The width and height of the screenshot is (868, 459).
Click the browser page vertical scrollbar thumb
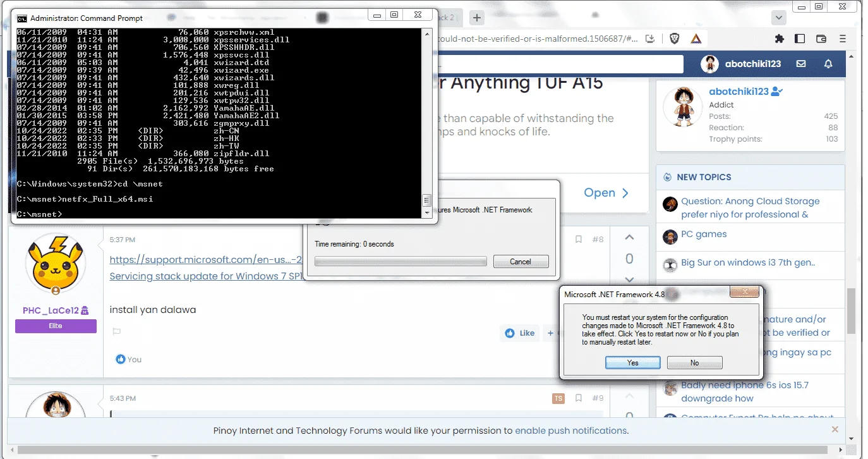point(851,311)
